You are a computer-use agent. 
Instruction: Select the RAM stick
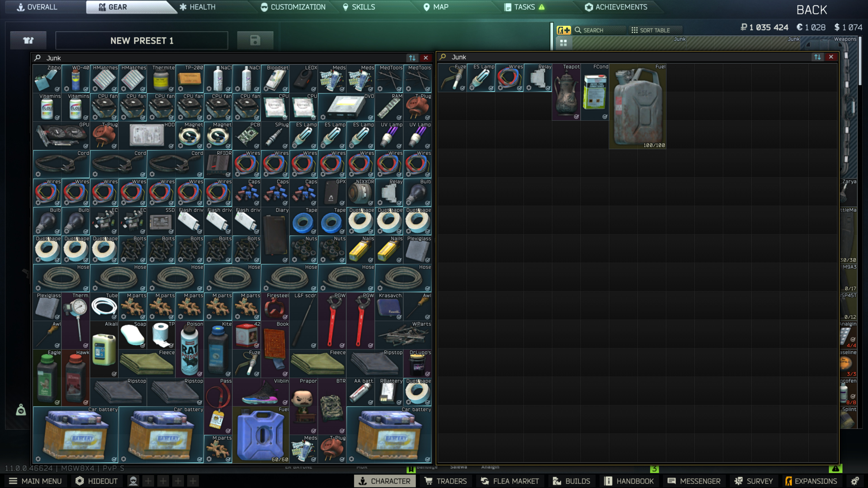coord(389,107)
